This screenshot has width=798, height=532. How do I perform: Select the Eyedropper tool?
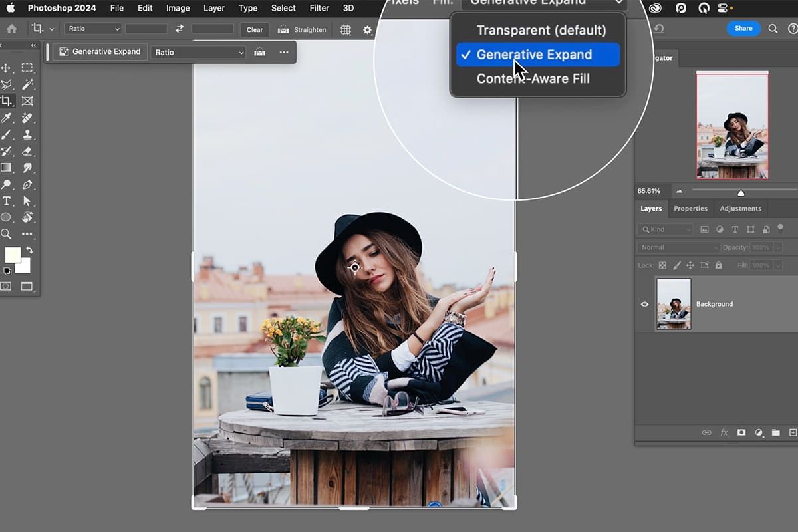pos(7,118)
